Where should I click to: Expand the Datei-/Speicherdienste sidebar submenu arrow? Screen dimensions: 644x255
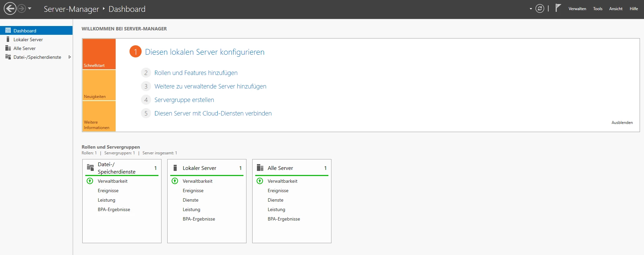click(x=69, y=57)
